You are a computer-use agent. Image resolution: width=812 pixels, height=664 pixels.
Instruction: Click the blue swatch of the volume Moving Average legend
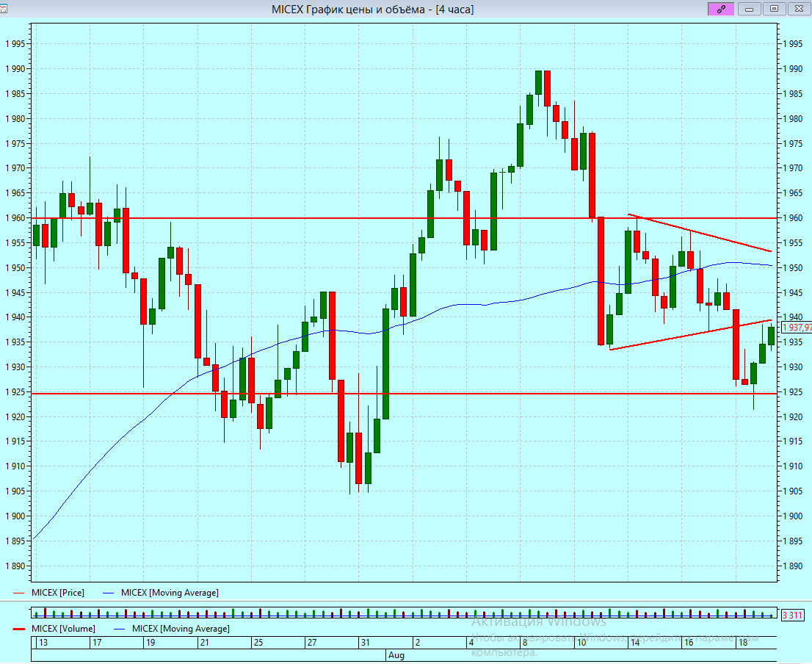(120, 629)
